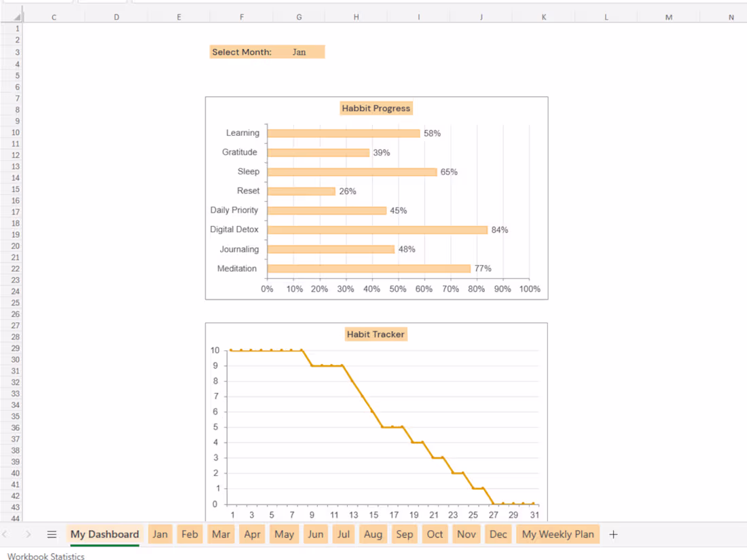747x560 pixels.
Task: Open the My Weekly Plan sheet
Action: pyautogui.click(x=558, y=534)
